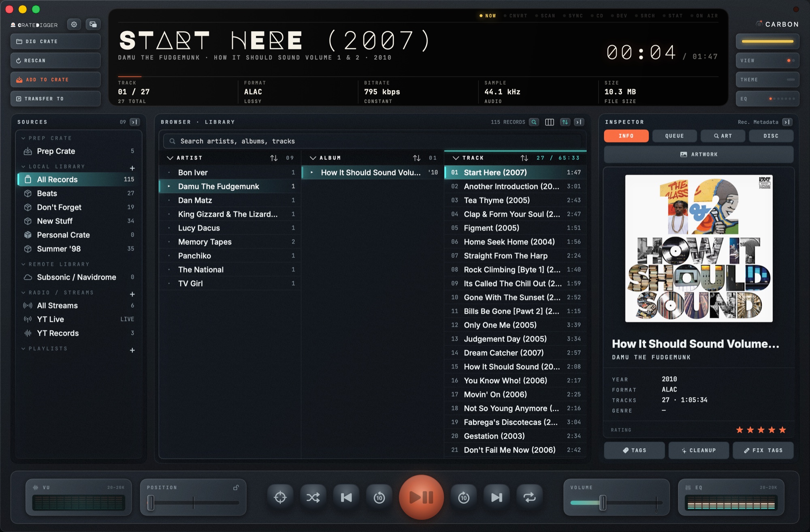810x532 pixels.
Task: Toggle repeat mode
Action: point(529,497)
